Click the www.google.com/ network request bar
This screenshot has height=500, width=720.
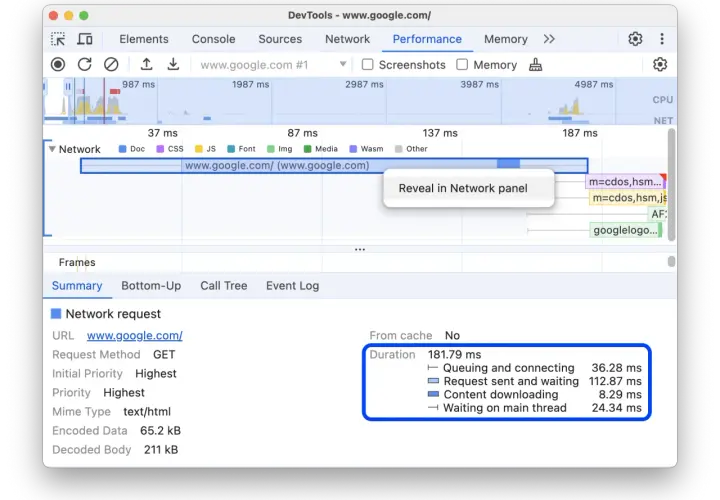[x=334, y=166]
